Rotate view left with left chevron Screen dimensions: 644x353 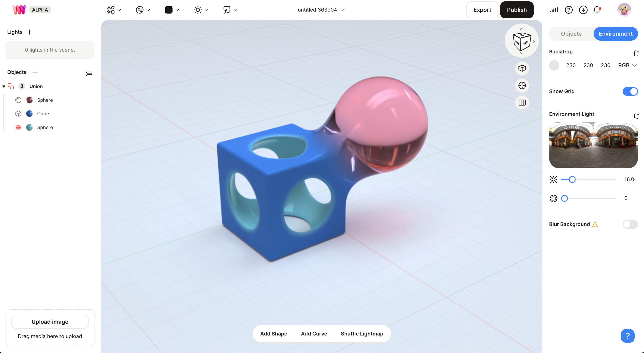tap(510, 41)
